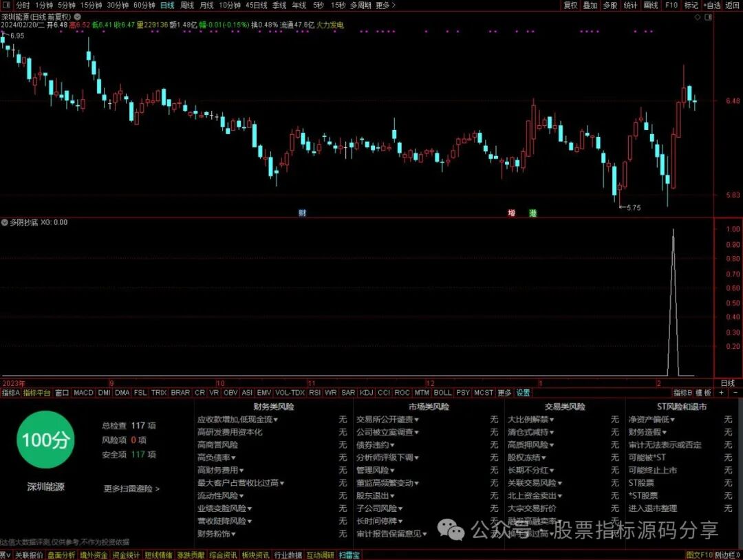Click the panel layout icon left of 分时
Image resolution: width=743 pixels, height=560 pixels.
(7, 6)
